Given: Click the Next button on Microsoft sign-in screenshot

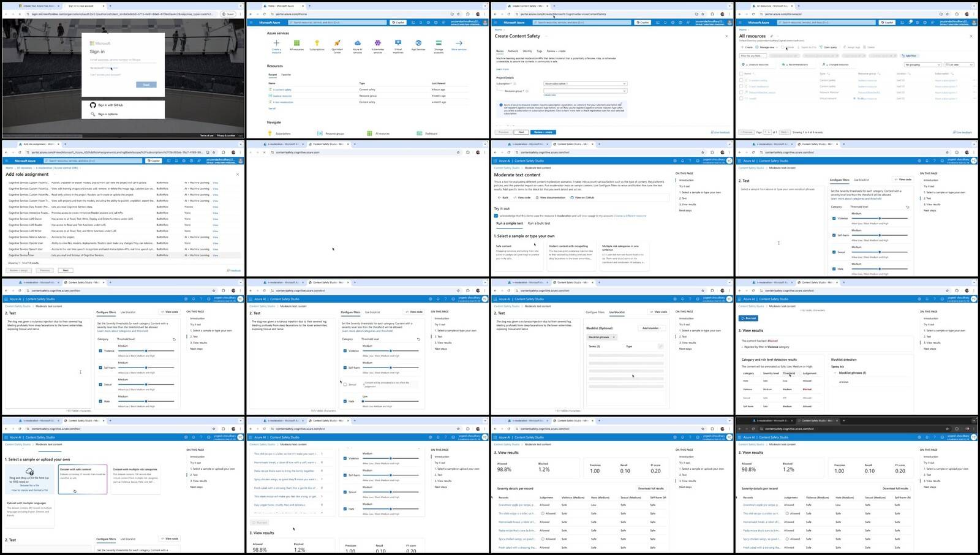Looking at the screenshot, I should [146, 85].
